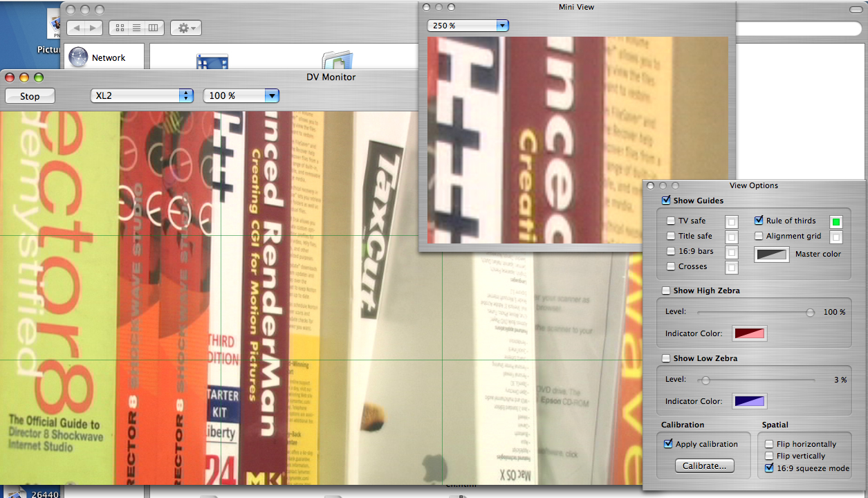Screen dimensions: 868x498
Task: Click the "Spatial" section heading
Action: click(775, 425)
